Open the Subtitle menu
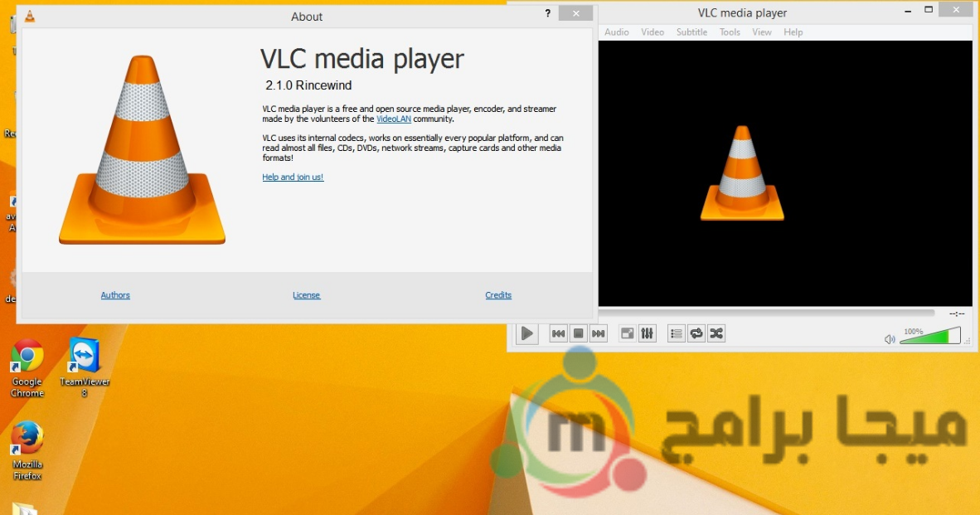The width and height of the screenshot is (980, 515). (x=691, y=32)
